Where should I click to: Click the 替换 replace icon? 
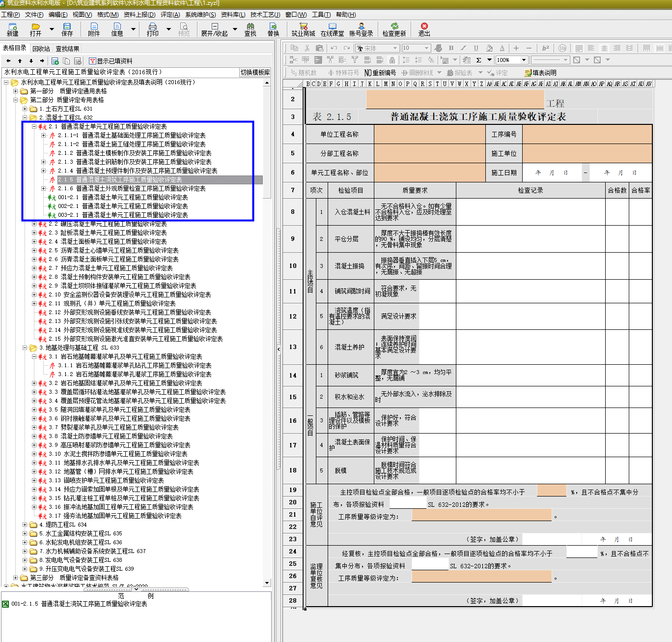click(x=273, y=29)
